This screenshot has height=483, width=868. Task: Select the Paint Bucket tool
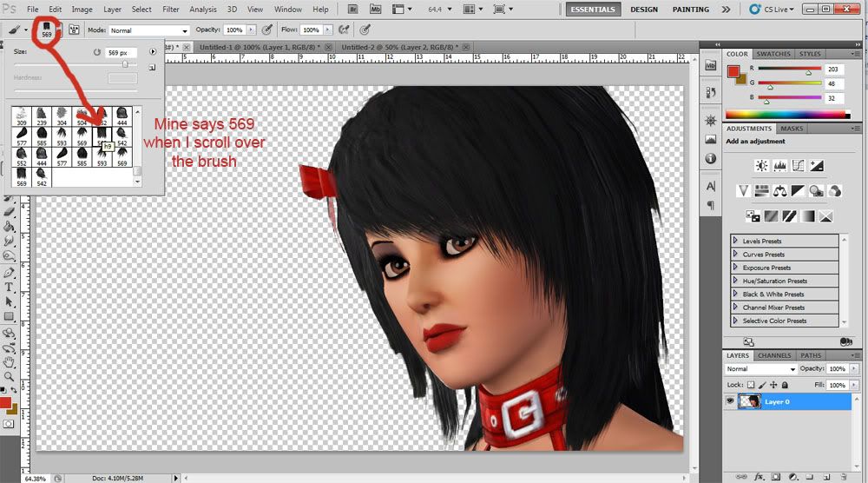point(9,226)
